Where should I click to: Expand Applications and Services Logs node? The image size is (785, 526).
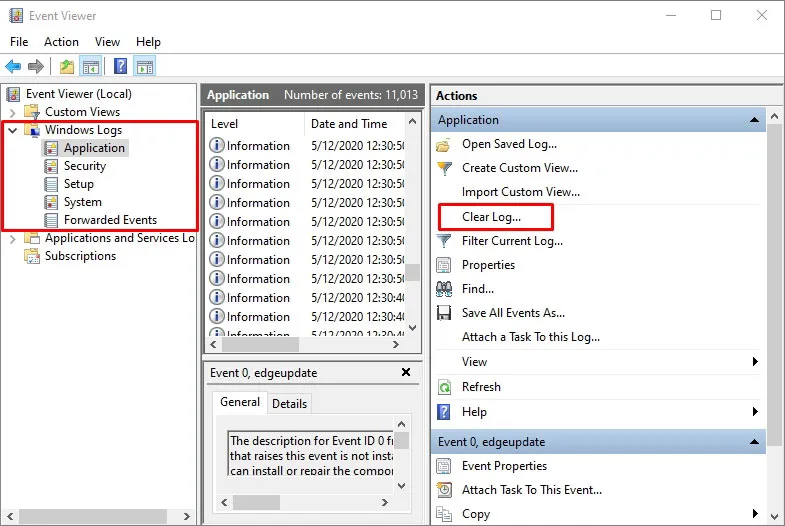tap(12, 239)
